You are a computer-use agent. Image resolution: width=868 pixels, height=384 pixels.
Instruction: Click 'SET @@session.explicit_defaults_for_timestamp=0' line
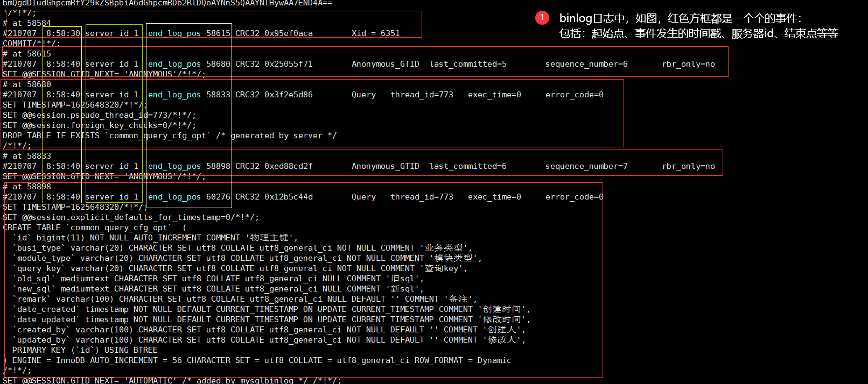pyautogui.click(x=131, y=217)
